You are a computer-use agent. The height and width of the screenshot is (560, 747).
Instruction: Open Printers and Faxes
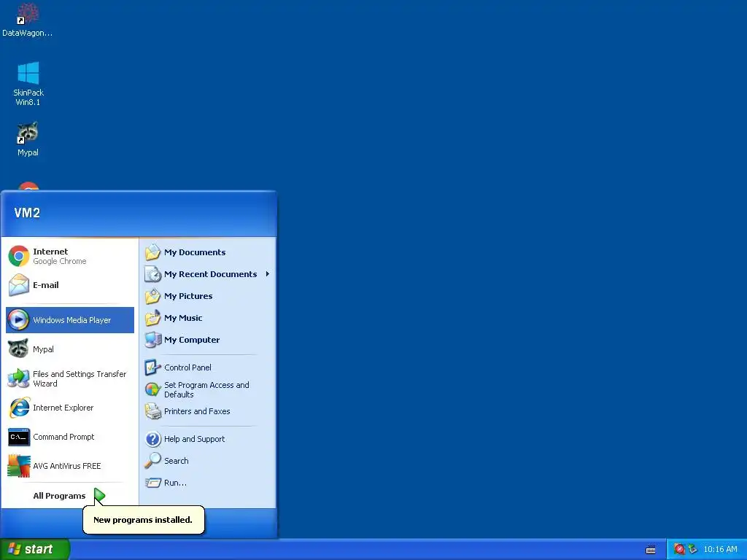pos(208,411)
